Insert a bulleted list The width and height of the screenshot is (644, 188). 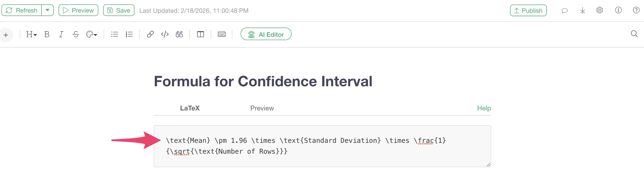tap(115, 34)
